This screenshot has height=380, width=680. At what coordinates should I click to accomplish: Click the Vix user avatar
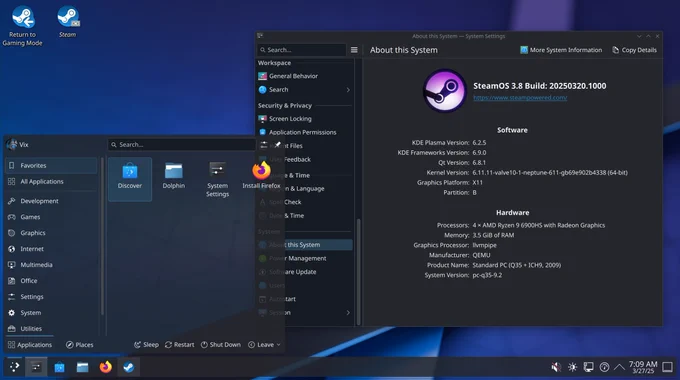tap(12, 144)
